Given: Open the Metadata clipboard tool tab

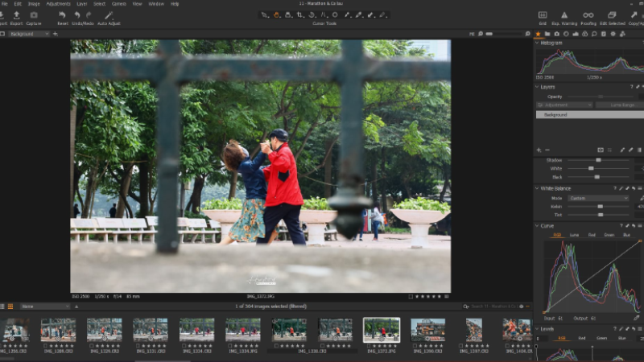Looking at the screenshot, I should pos(604,34).
